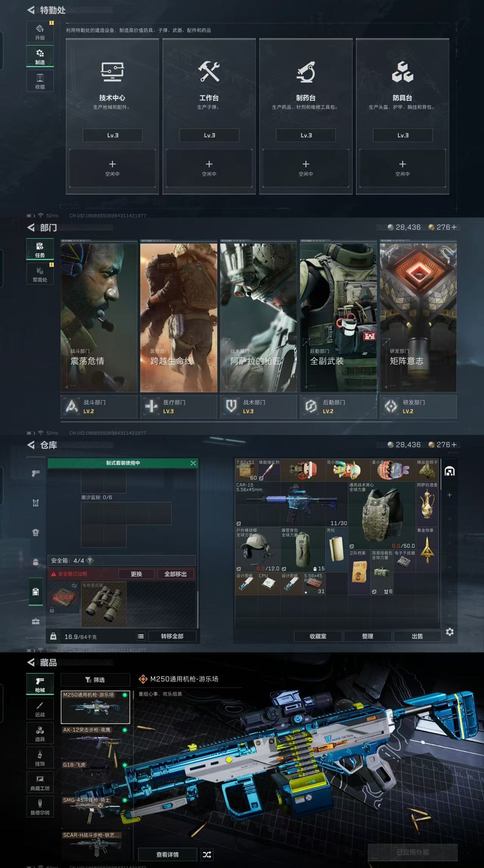This screenshot has width=484, height=868.
Task: Select the 道具 gadgets category
Action: [40, 733]
